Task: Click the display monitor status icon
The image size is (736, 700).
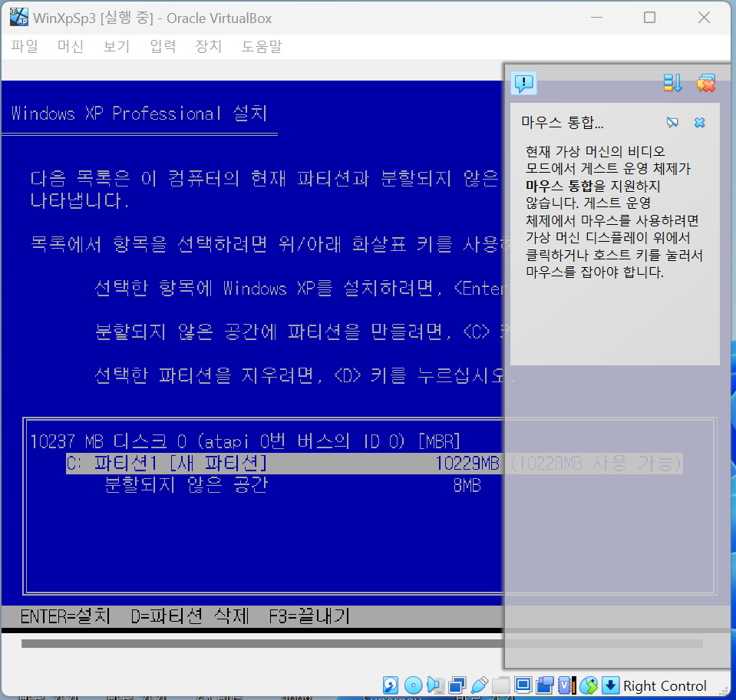Action: pyautogui.click(x=523, y=685)
